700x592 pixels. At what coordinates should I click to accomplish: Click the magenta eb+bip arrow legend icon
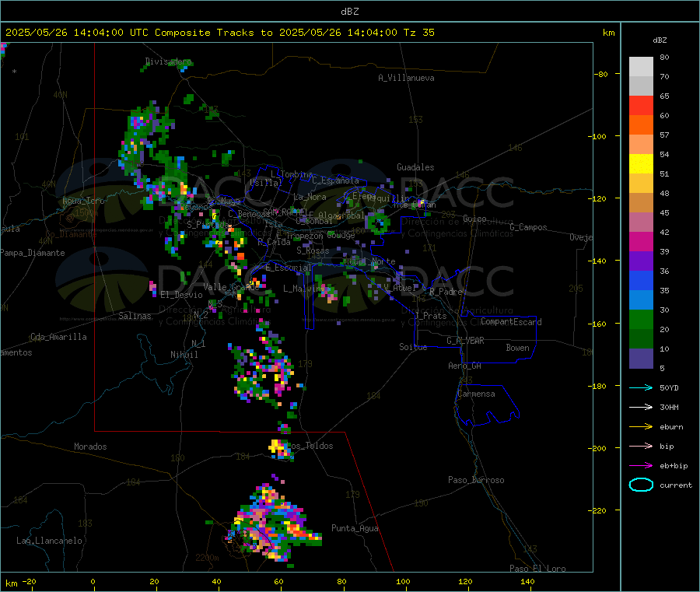click(x=641, y=466)
